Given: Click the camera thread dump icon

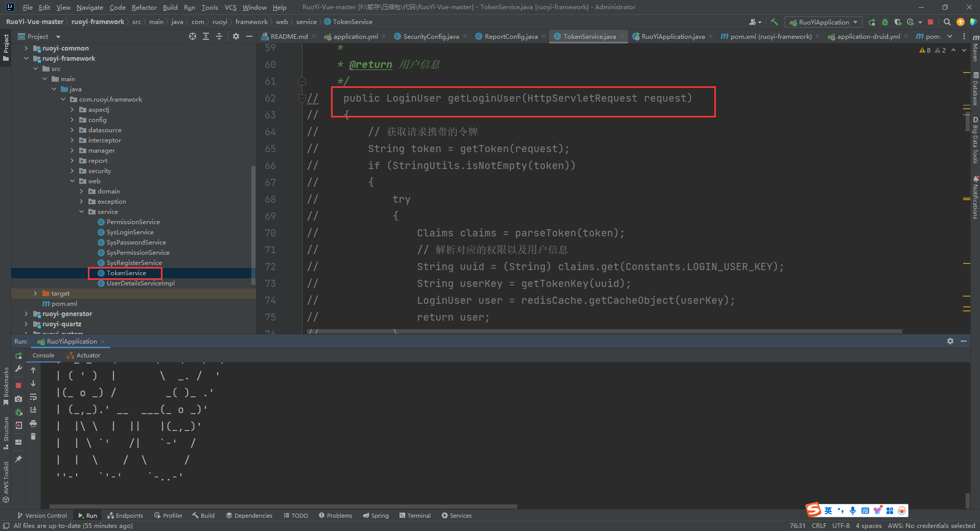Looking at the screenshot, I should pyautogui.click(x=18, y=399).
